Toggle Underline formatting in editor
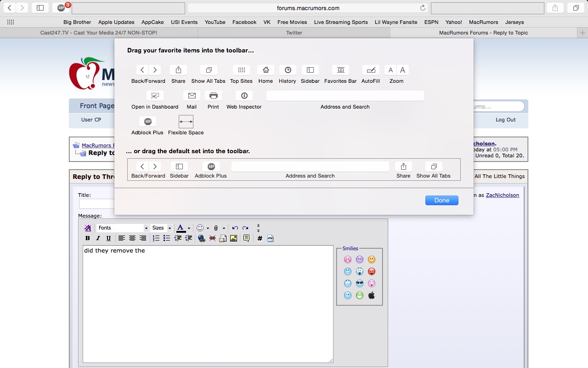Viewport: 588px width, 368px height. 108,238
